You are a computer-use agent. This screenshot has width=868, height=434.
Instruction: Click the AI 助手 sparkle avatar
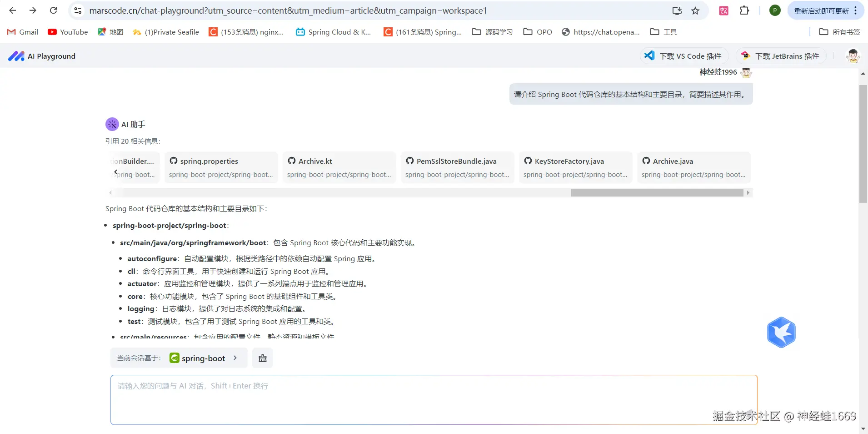pyautogui.click(x=111, y=124)
